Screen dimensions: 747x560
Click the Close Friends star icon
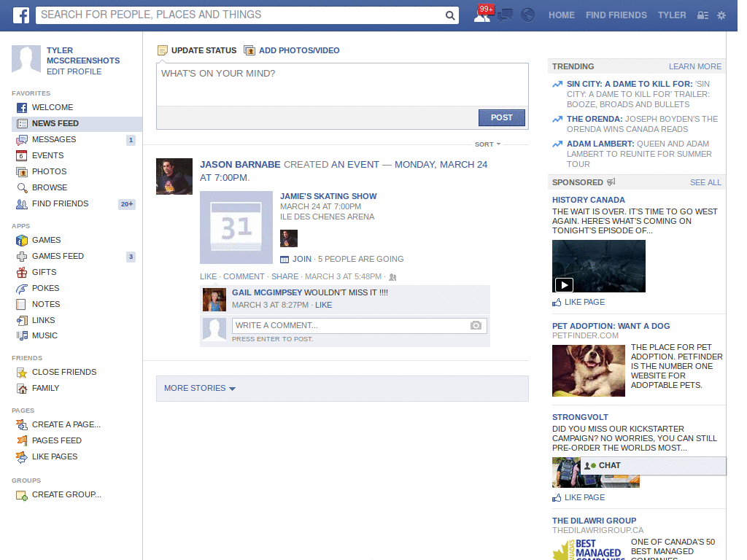click(x=21, y=373)
